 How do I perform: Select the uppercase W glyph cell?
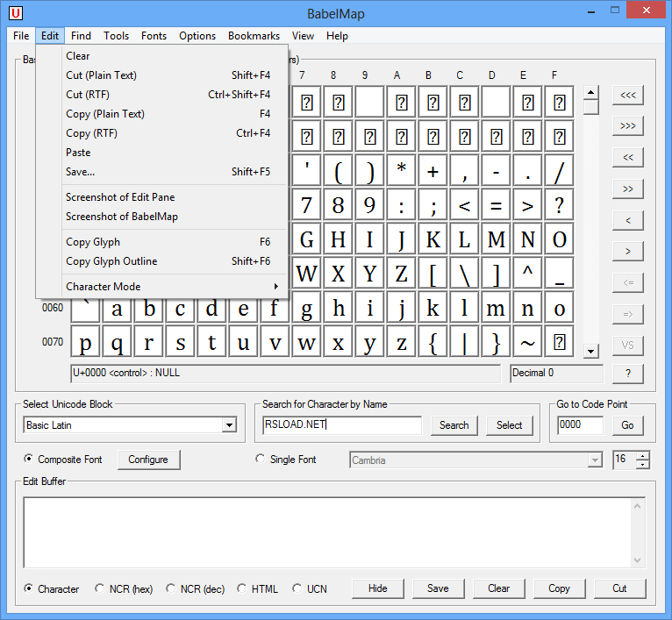tap(306, 274)
